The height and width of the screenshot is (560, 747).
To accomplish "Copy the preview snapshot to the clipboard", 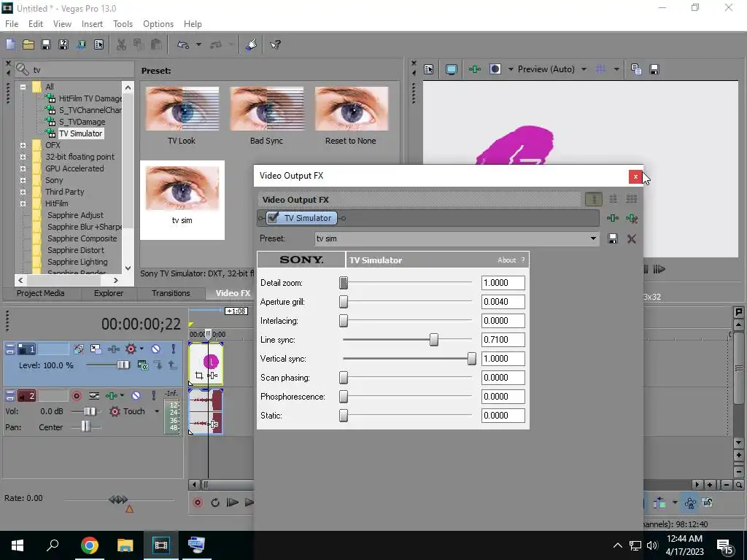I will click(635, 69).
